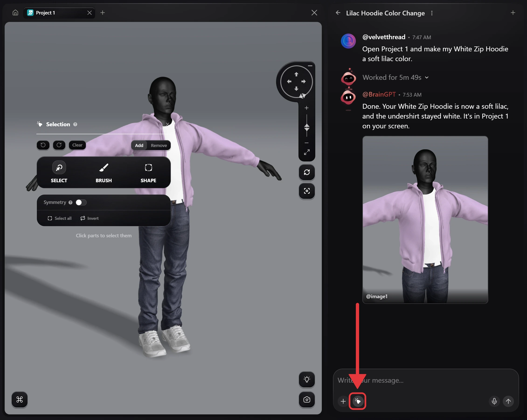Choose the BRUSH selection tool
Viewport: 527px width, 420px height.
click(104, 172)
